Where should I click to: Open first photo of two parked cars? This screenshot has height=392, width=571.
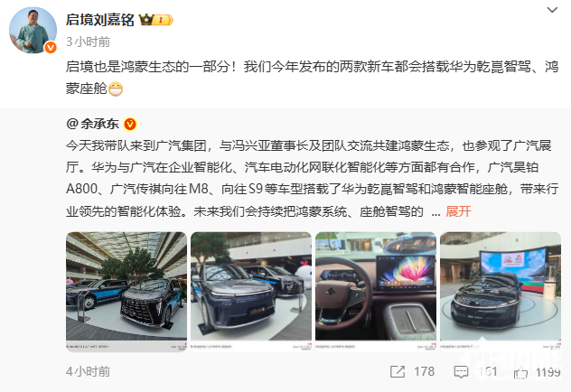point(126,292)
